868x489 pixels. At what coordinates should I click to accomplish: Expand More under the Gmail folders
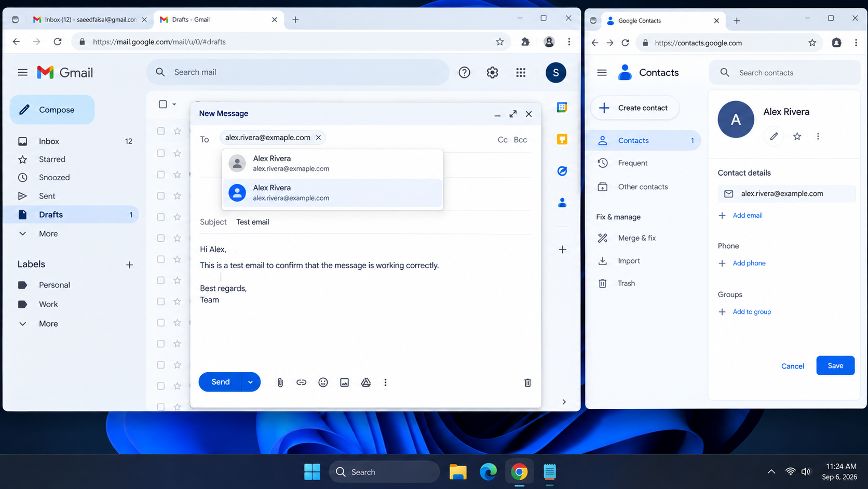click(x=48, y=234)
